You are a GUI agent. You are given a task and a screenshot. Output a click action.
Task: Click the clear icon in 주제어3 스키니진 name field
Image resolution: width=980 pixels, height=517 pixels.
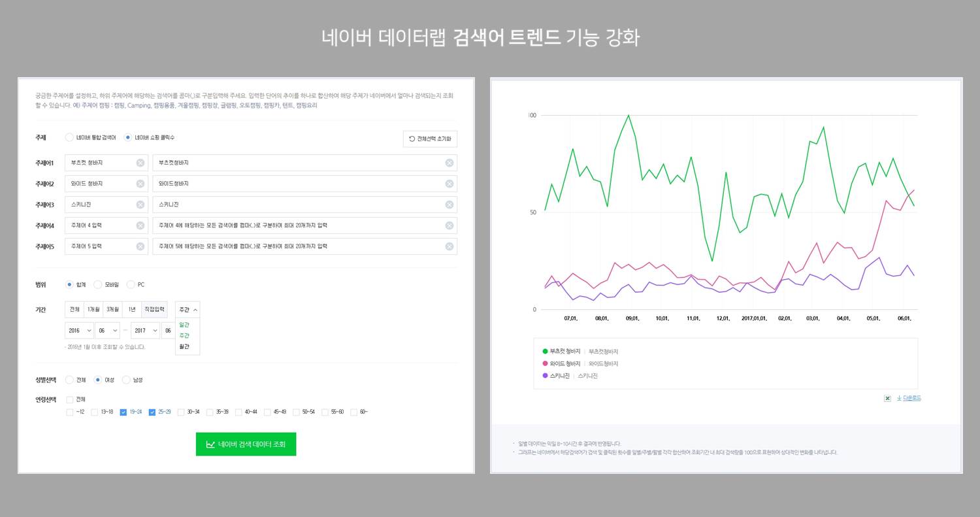click(x=140, y=205)
